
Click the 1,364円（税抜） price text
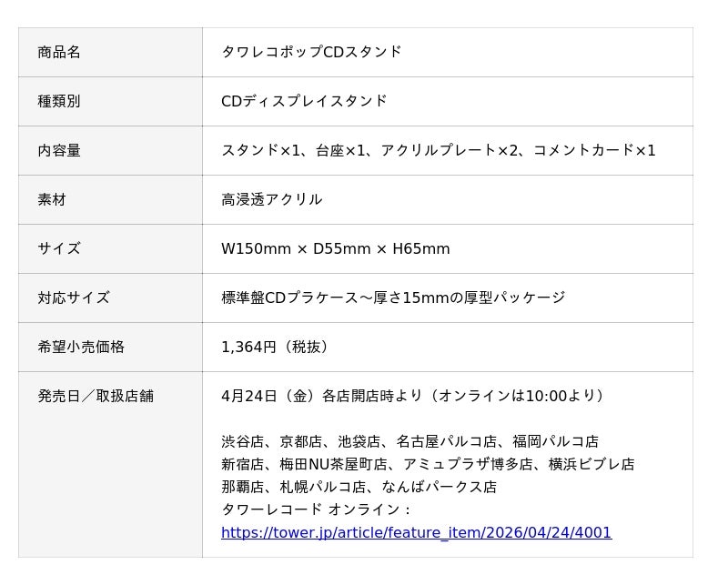[x=276, y=347]
